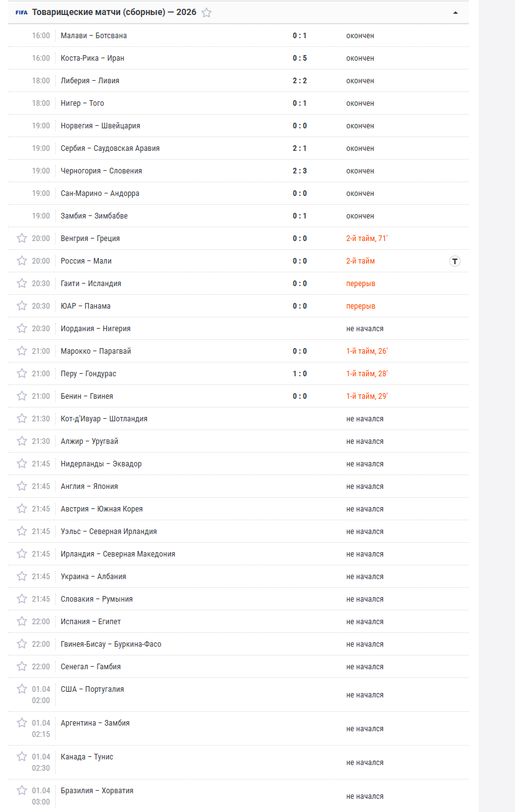Star the Венгрия – Греция match
Image resolution: width=515 pixels, height=812 pixels.
22,239
